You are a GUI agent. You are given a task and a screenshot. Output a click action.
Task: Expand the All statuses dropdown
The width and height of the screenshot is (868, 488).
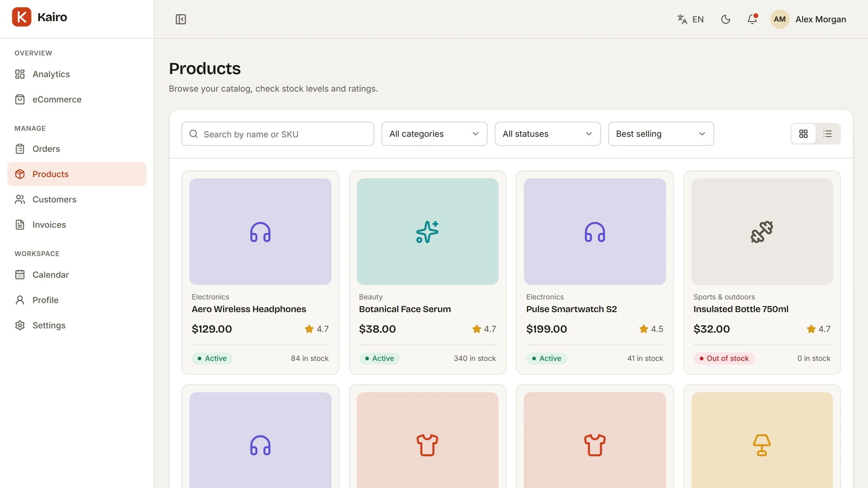coord(547,134)
